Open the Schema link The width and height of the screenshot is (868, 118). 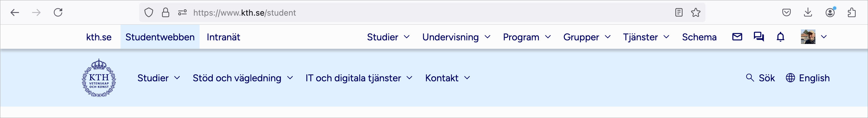tap(699, 37)
